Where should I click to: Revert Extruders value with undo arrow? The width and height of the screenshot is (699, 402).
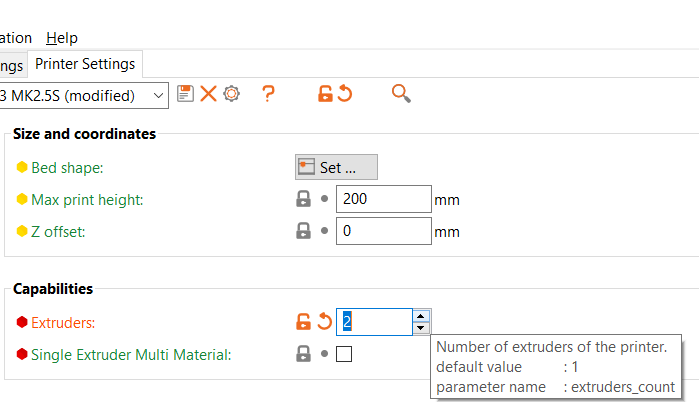pyautogui.click(x=325, y=322)
